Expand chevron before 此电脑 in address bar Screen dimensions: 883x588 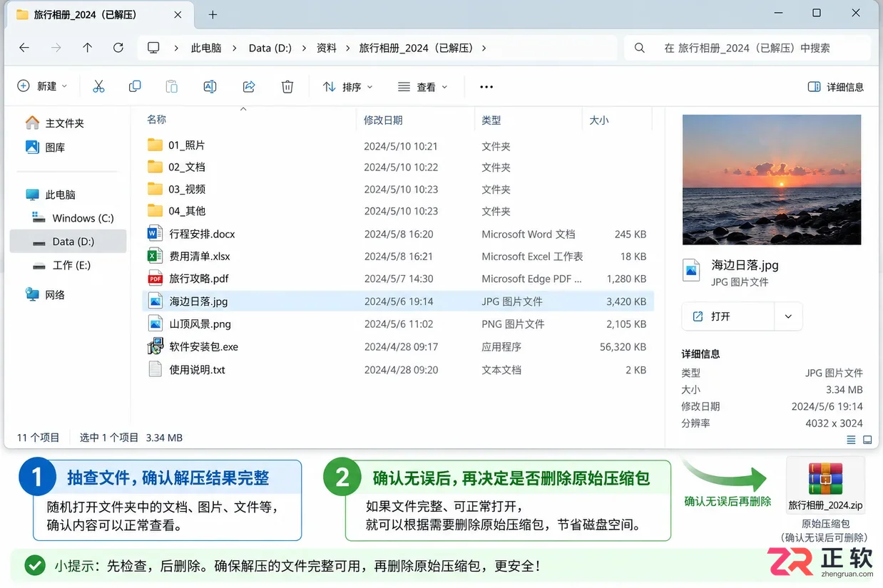point(176,48)
